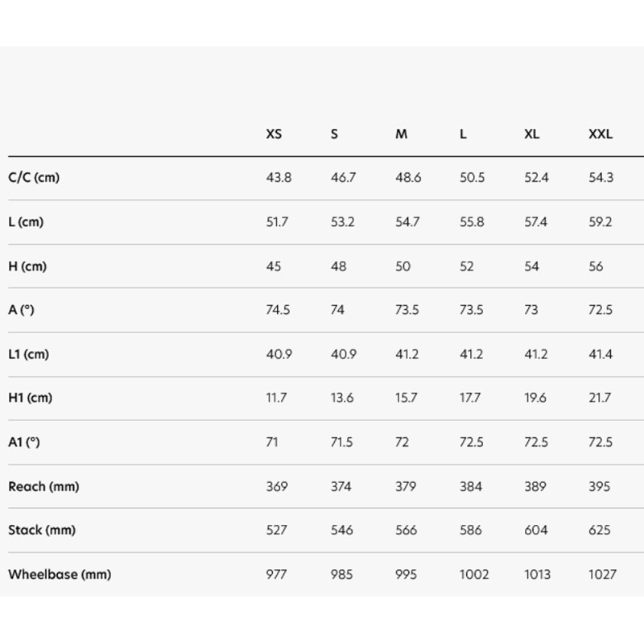Select the Wheelbase (mm) row label
This screenshot has height=644, width=644.
[60, 575]
